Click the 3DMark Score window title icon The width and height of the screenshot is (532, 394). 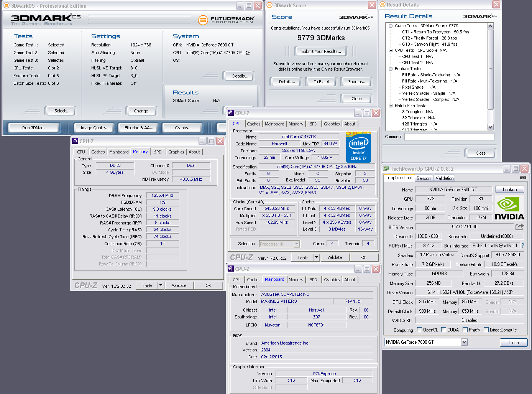[269, 5]
